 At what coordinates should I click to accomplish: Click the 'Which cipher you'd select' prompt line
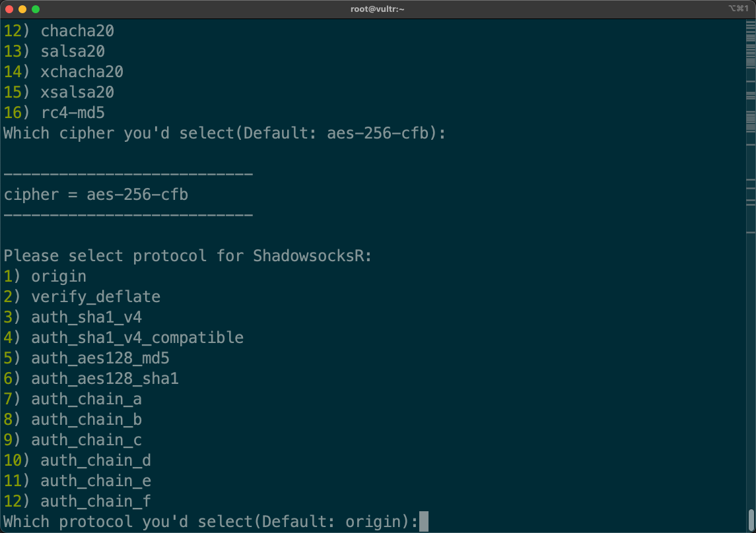pos(224,133)
